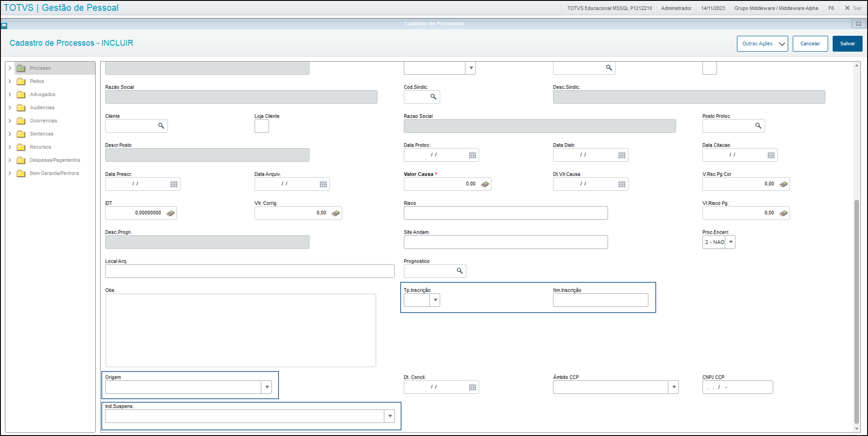
Task: Expand the Sentencas tree node arrow
Action: click(x=10, y=134)
